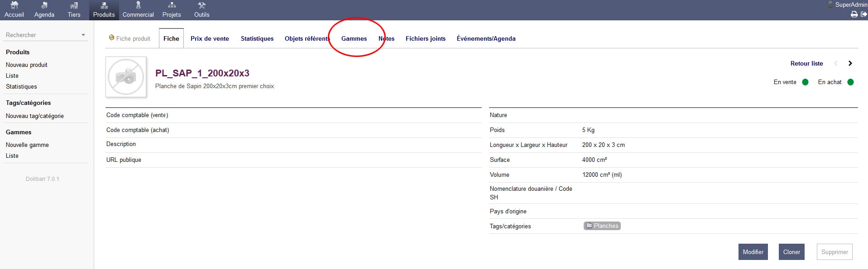
Task: Click the Modifier button
Action: [x=753, y=252]
